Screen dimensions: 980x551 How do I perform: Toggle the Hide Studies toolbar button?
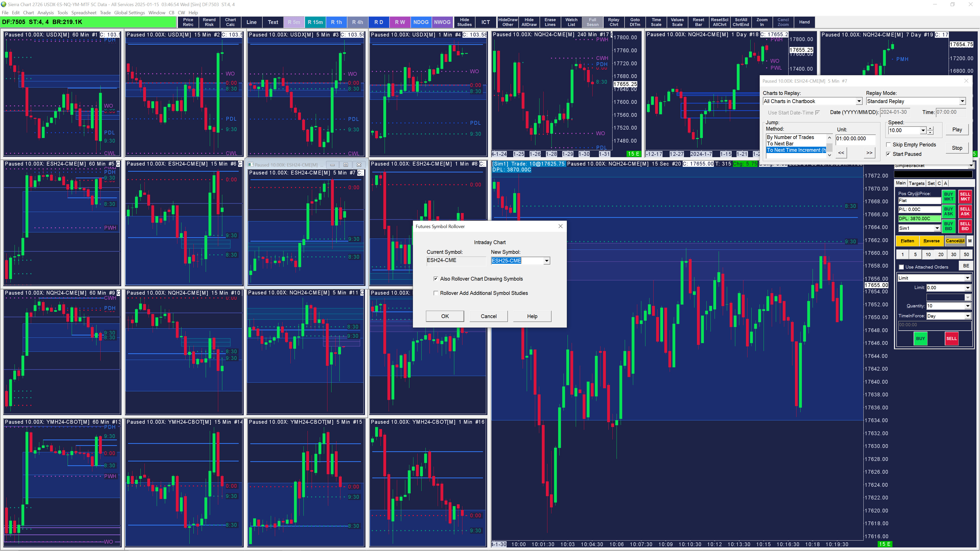pos(464,22)
